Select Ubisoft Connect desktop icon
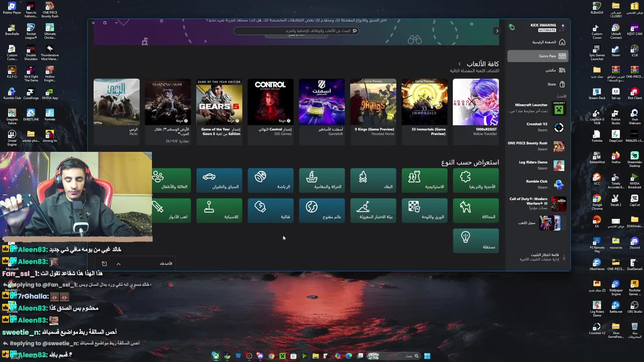 (x=615, y=31)
